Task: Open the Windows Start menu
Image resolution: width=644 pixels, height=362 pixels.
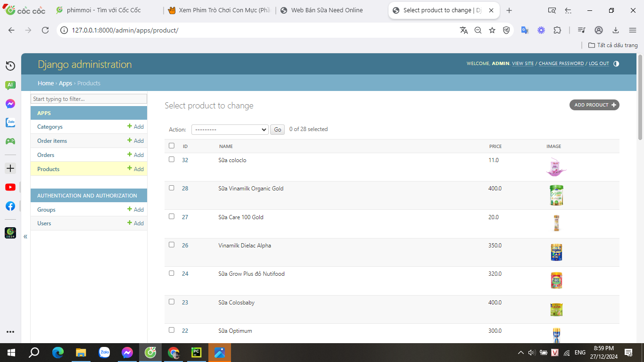Action: point(11,352)
